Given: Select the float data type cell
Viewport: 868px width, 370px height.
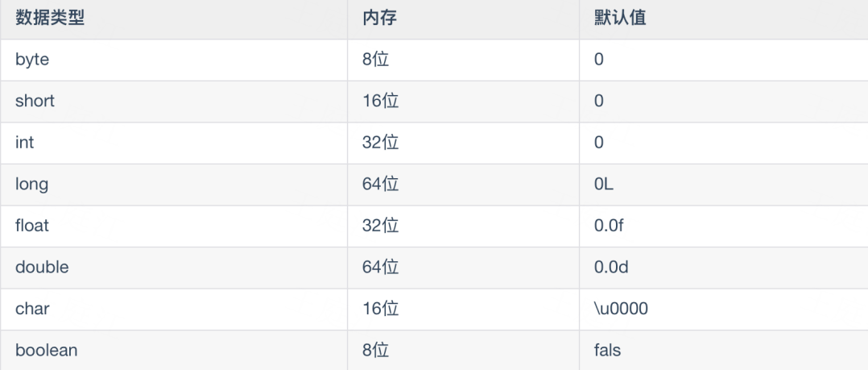Looking at the screenshot, I should pos(174,226).
